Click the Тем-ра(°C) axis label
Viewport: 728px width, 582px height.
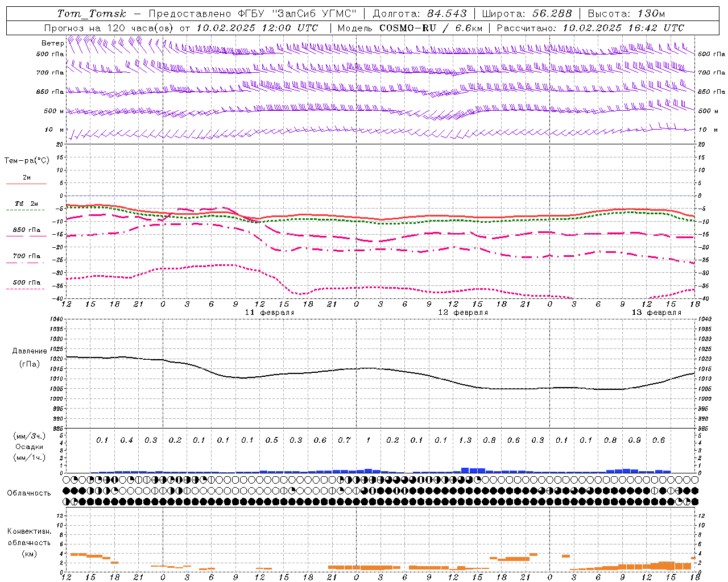tap(27, 161)
